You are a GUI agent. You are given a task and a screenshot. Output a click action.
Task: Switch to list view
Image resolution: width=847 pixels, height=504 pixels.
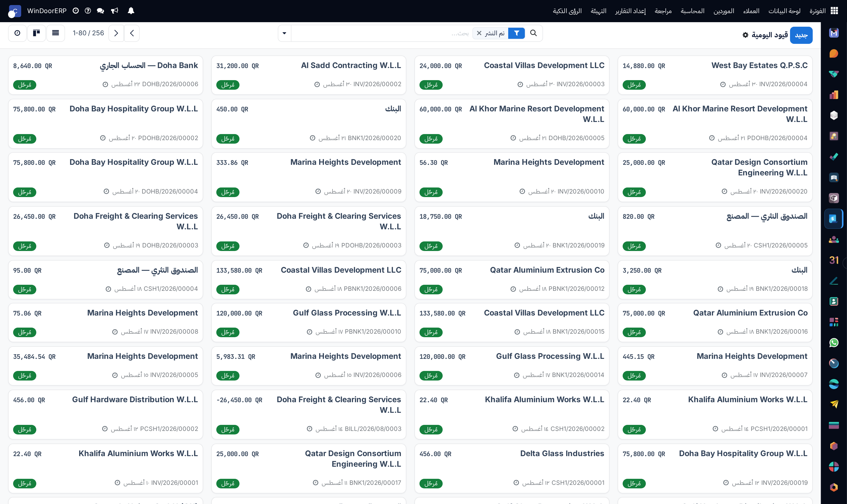[x=55, y=33]
